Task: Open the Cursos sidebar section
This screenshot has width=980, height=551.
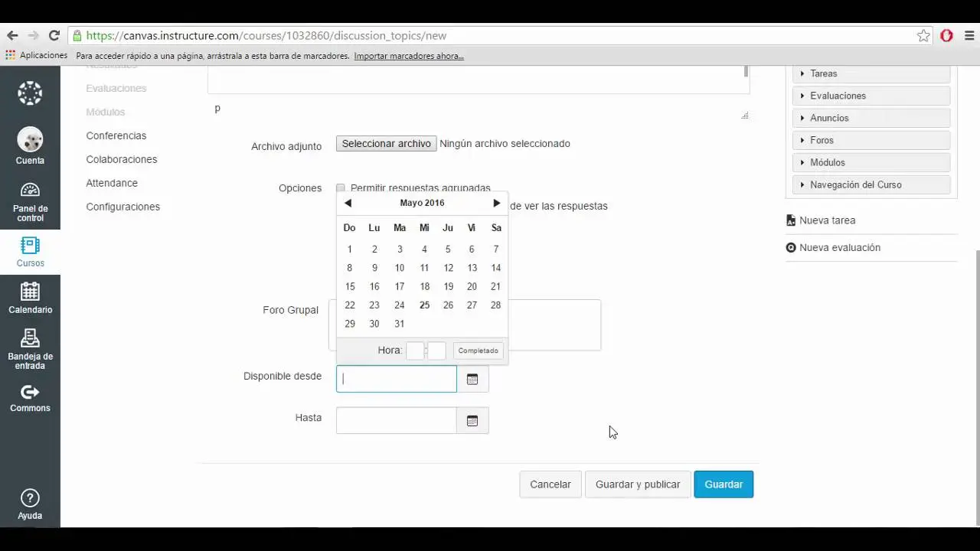Action: pos(30,251)
